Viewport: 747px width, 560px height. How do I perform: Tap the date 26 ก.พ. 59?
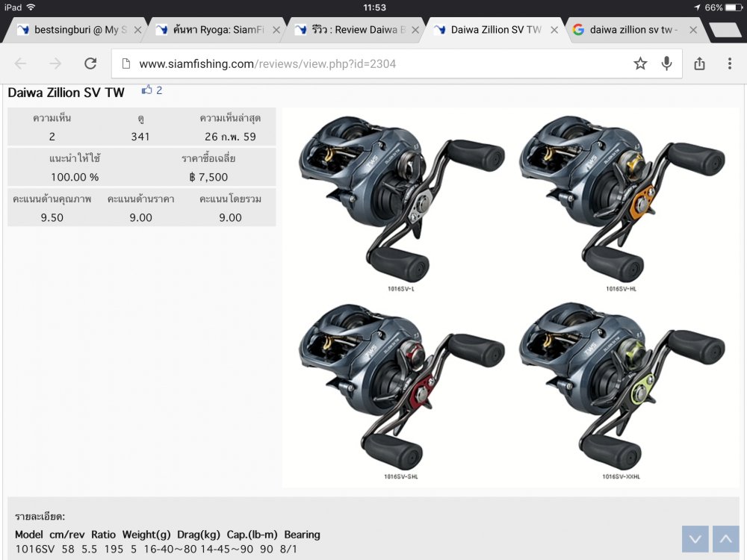click(230, 137)
